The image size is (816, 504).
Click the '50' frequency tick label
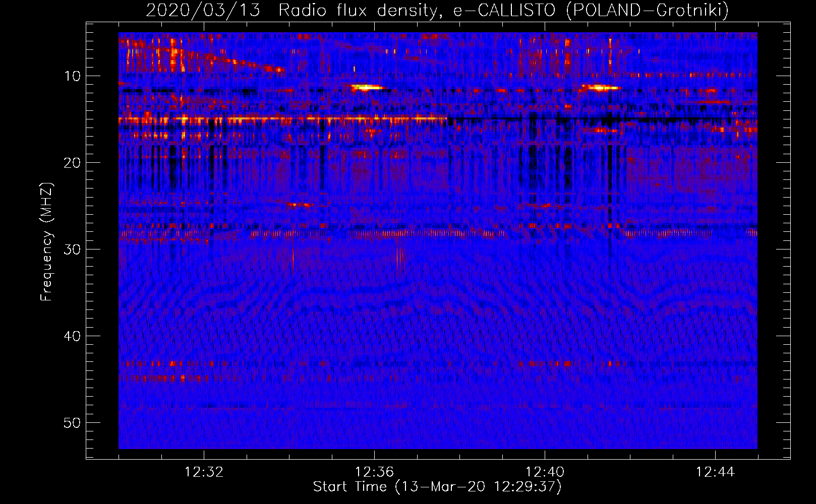73,423
